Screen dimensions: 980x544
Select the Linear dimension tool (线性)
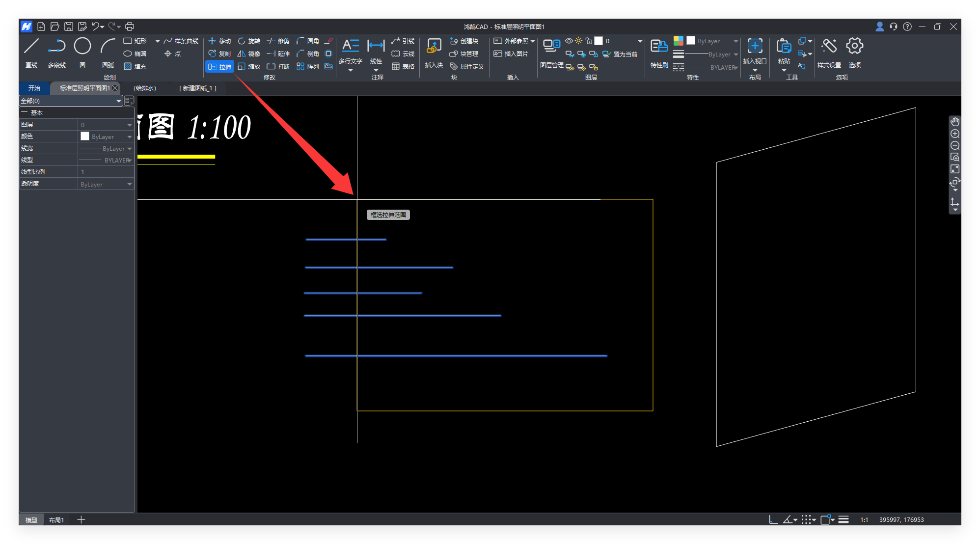(376, 47)
